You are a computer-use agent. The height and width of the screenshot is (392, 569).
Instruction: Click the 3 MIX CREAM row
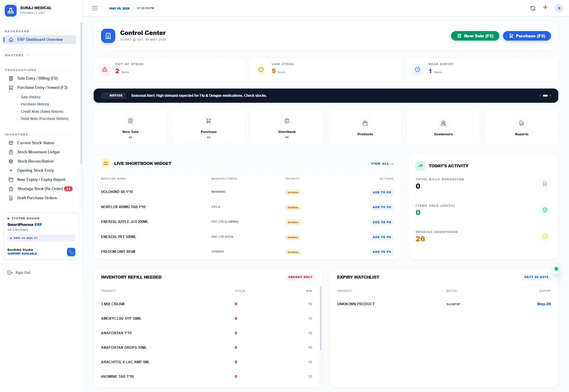coord(207,304)
